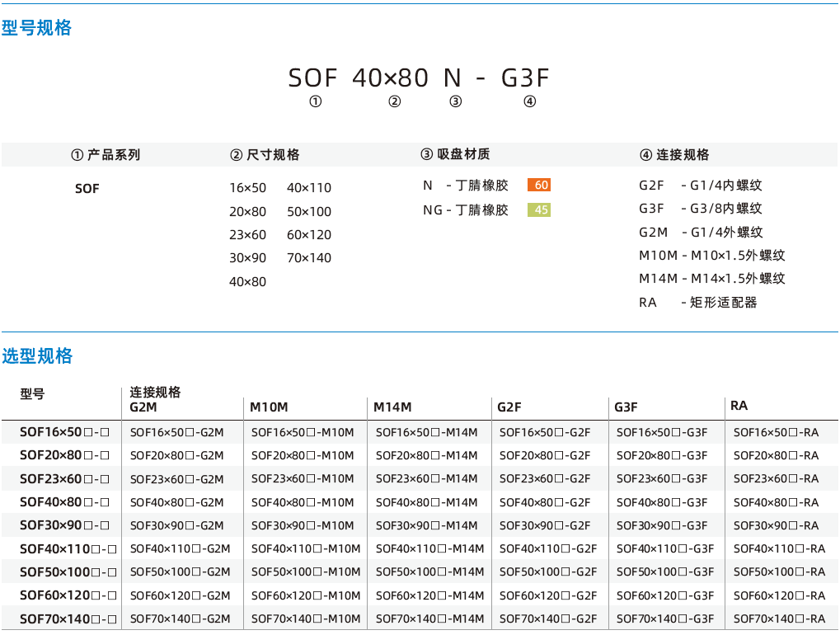Click cell SOF16×50□-RA

[x=777, y=432]
